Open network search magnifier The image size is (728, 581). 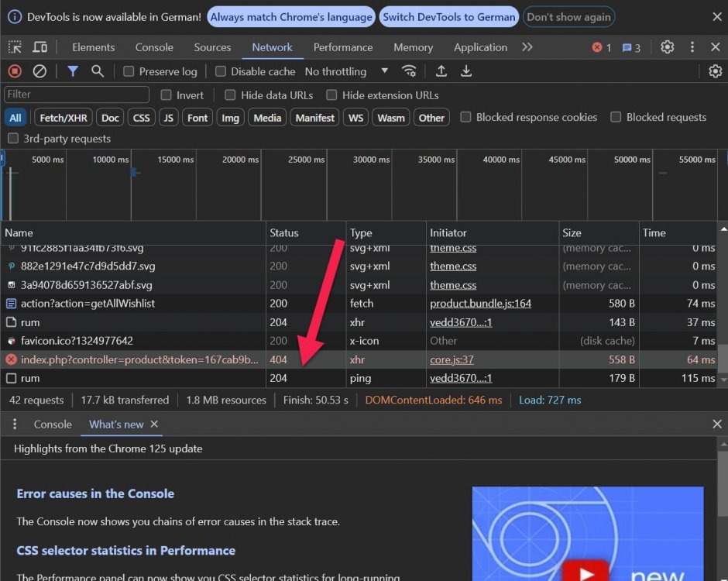coord(98,71)
